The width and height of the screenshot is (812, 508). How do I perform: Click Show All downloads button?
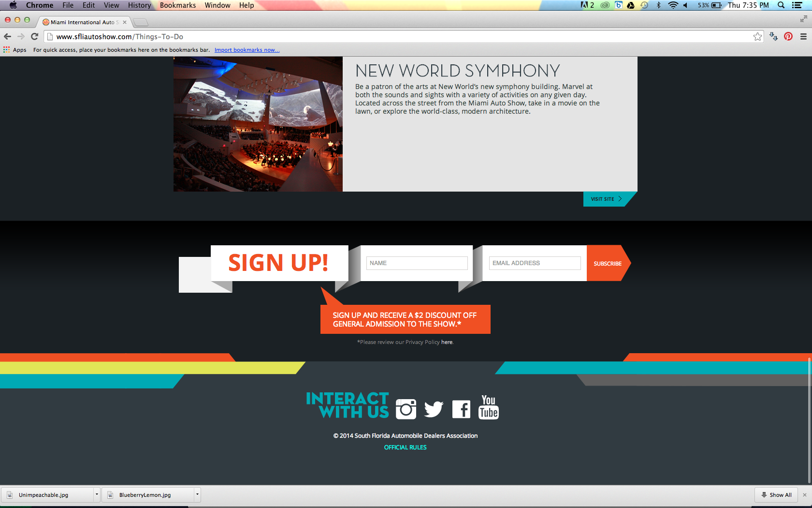tap(776, 494)
